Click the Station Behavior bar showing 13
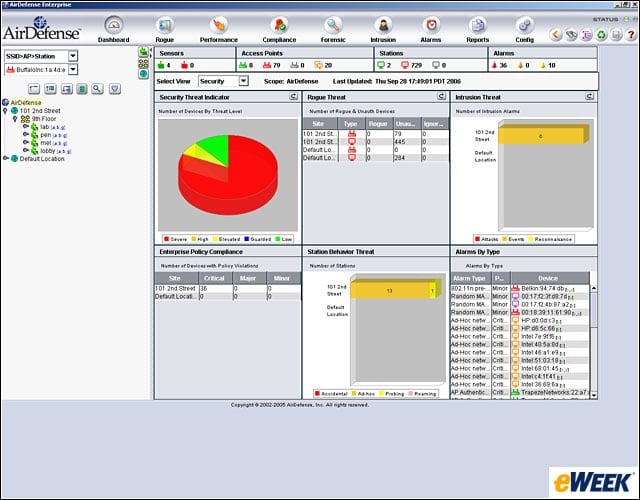Viewport: 640px width, 500px height. pos(389,291)
